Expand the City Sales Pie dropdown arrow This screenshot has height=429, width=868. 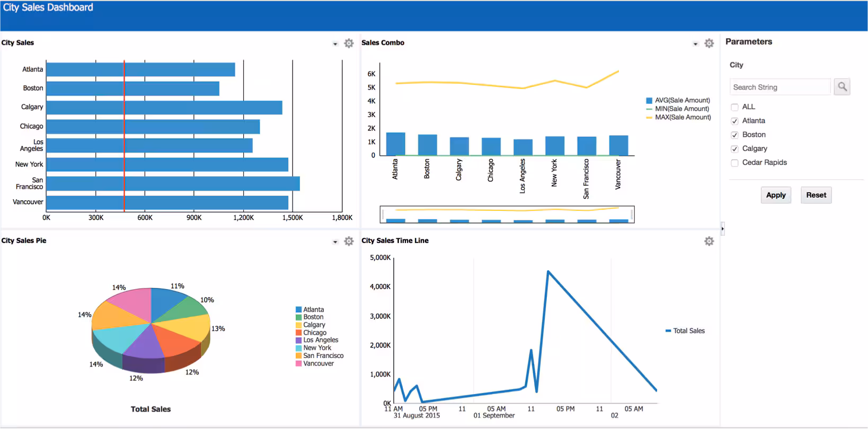point(335,242)
